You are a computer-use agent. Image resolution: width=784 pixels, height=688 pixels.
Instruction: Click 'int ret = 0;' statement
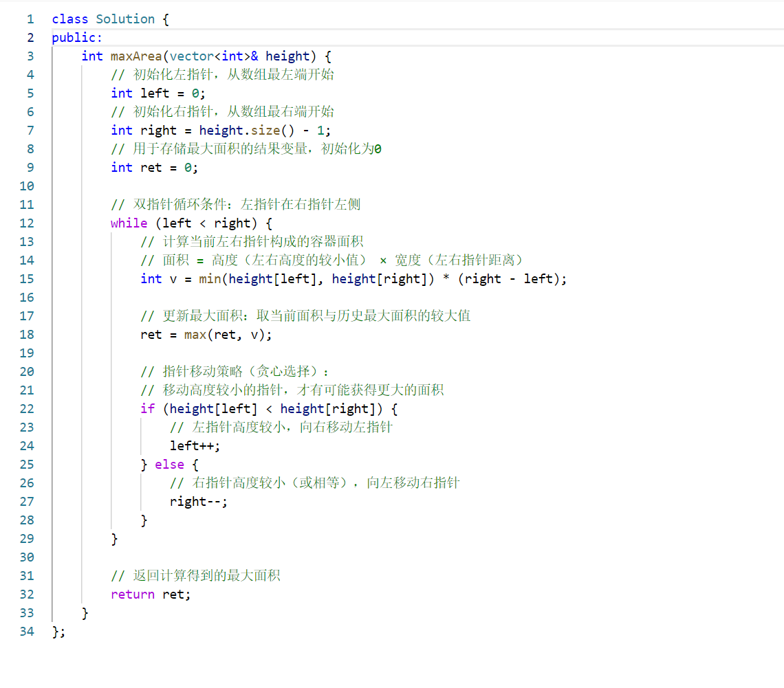point(155,168)
